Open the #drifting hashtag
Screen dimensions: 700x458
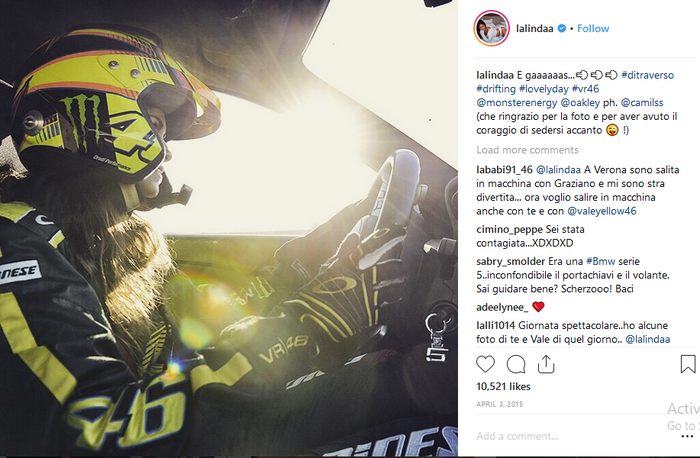[x=496, y=89]
